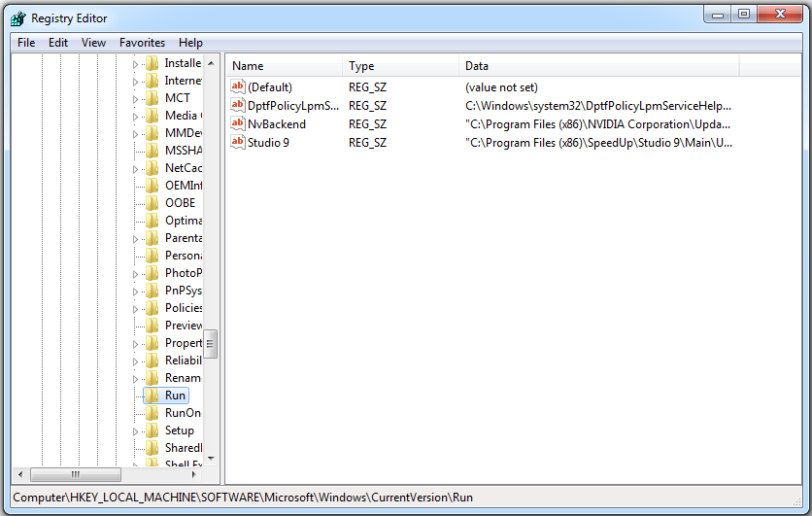The image size is (812, 516).
Task: Click the tree pane scroll down arrow
Action: click(x=211, y=458)
